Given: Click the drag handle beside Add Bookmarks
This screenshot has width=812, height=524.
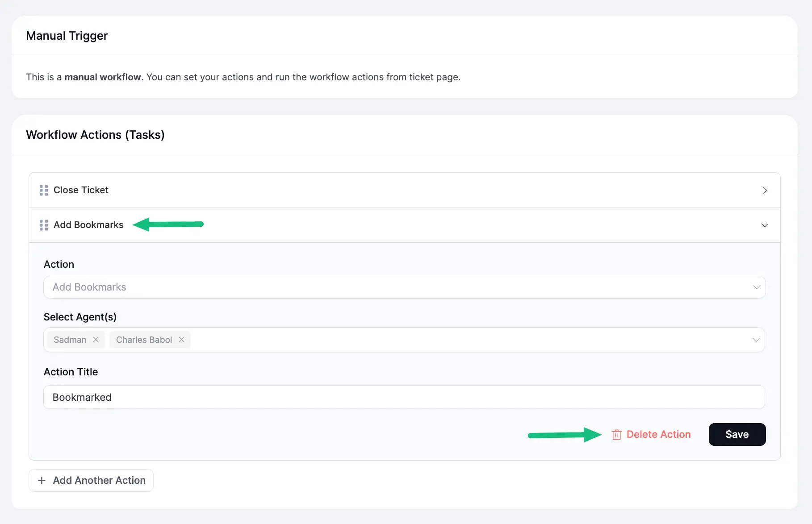Looking at the screenshot, I should tap(43, 225).
